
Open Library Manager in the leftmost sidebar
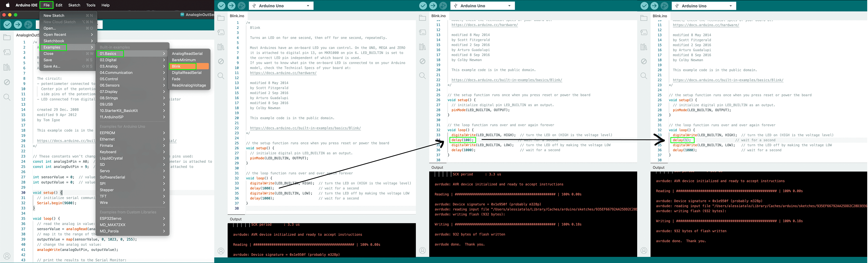[7, 67]
